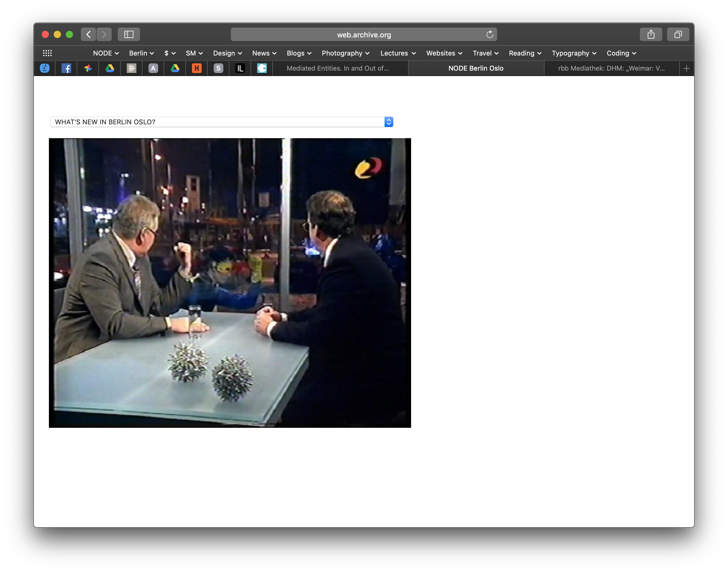Screen dimensions: 728x572
Task: Expand the NODE bookmarks folder
Action: coord(106,53)
